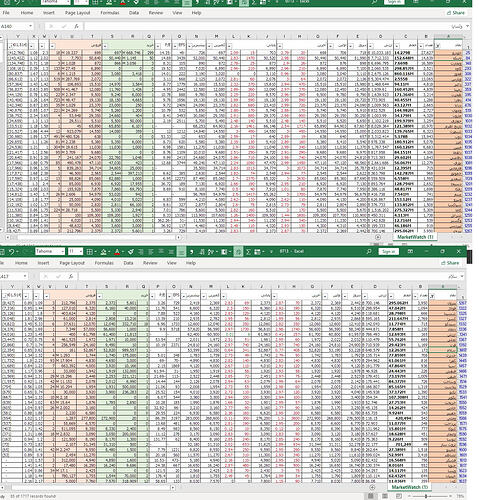The width and height of the screenshot is (479, 500).
Task: Open the Home tab in the upper window
Action: point(27,13)
